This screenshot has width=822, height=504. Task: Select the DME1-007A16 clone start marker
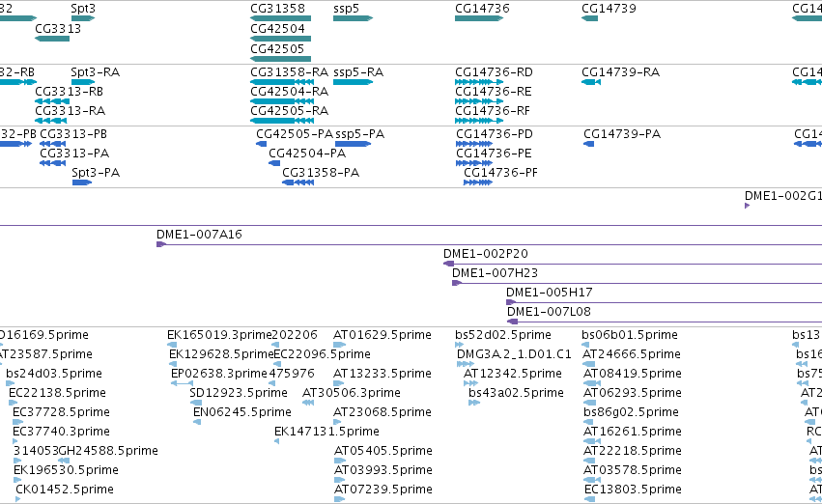pyautogui.click(x=161, y=244)
